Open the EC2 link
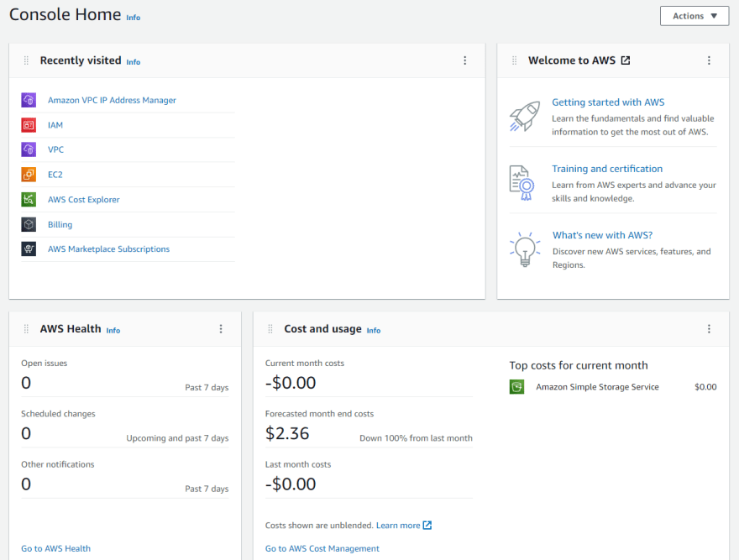Screen dimensions: 739x560 point(55,175)
